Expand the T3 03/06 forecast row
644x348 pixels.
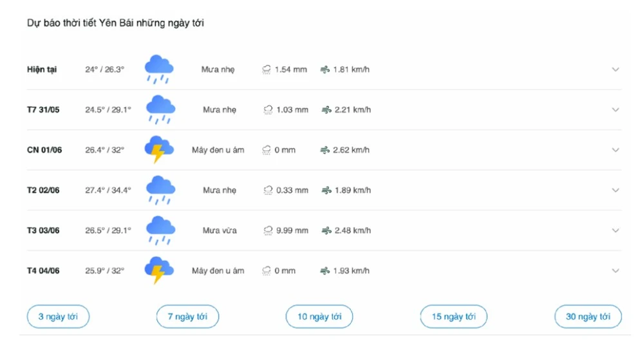(615, 230)
